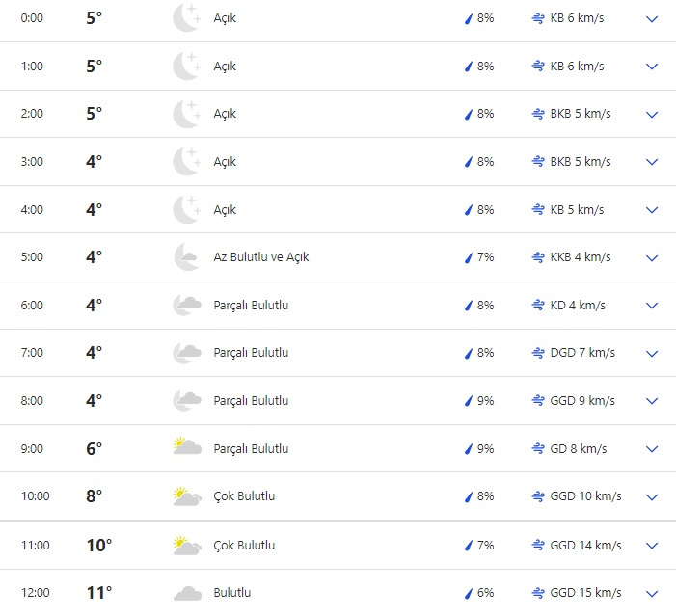676x616 pixels.
Task: Click the moon icon in the 3:00 row
Action: 185,161
